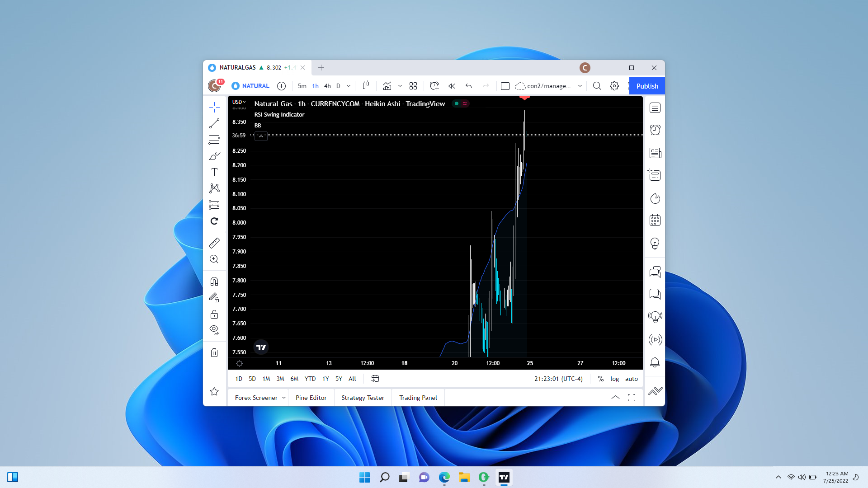This screenshot has height=488, width=868.
Task: Click the Remove drawings trash icon
Action: click(214, 352)
